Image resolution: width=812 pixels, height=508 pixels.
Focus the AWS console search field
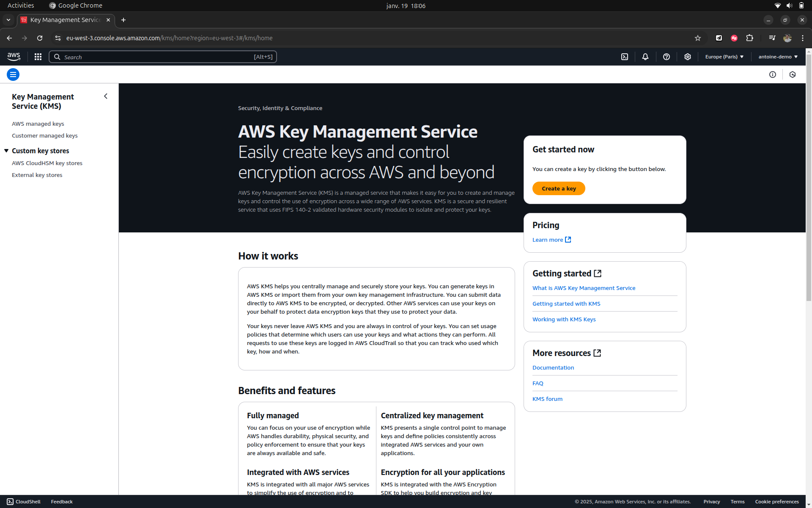click(x=163, y=57)
